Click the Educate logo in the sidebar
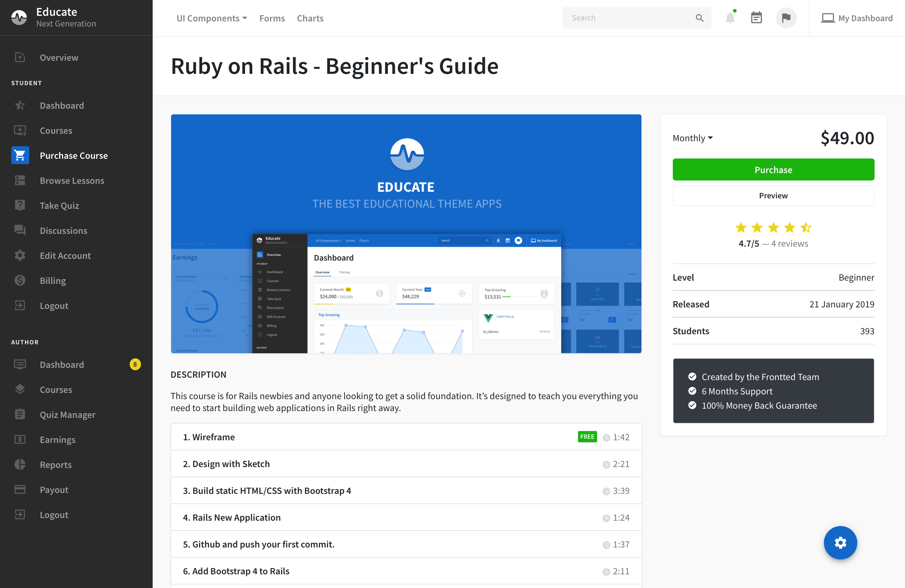This screenshot has height=588, width=905. click(x=19, y=18)
